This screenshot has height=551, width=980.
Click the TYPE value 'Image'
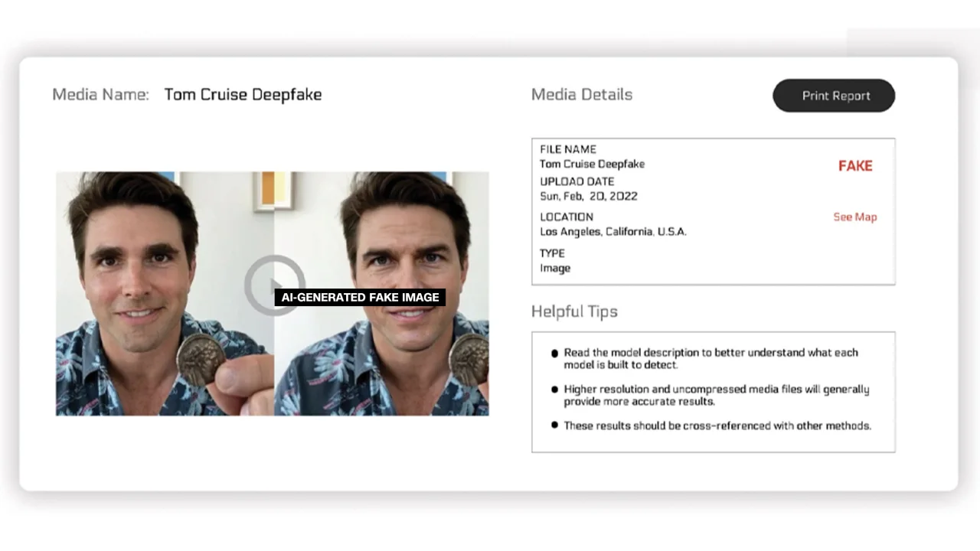[x=555, y=269]
